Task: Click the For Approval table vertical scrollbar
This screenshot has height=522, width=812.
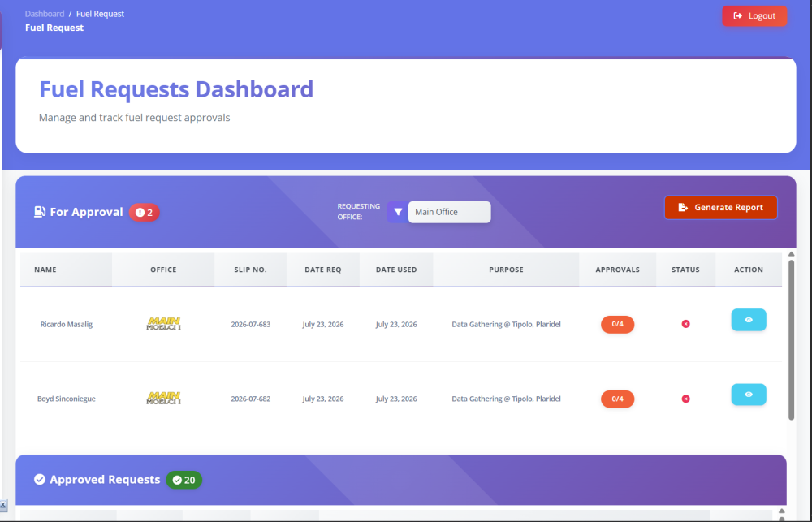Action: click(791, 339)
